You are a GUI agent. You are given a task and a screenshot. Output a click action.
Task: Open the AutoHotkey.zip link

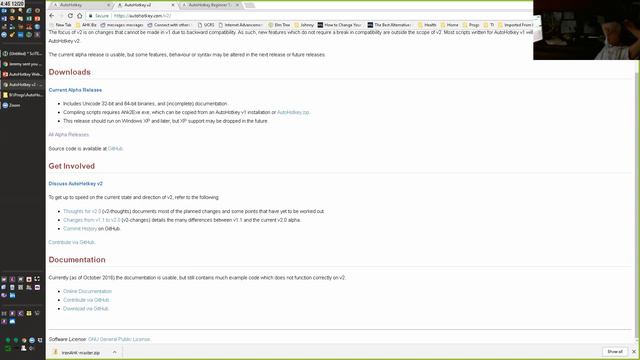[x=293, y=112]
